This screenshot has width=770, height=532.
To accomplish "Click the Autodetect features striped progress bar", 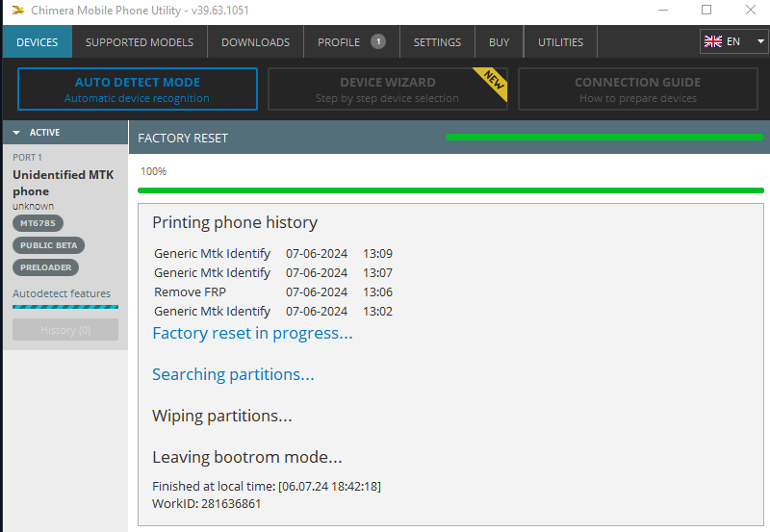I will click(65, 307).
